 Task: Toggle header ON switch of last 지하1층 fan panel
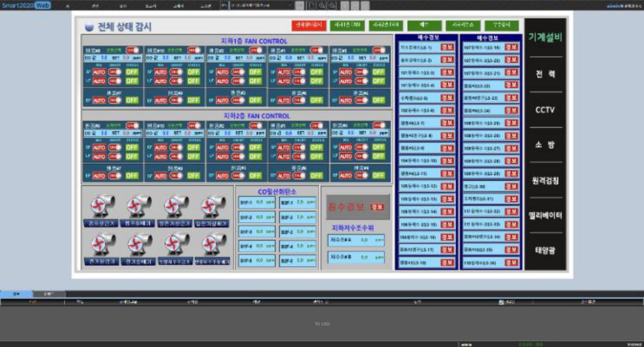379,50
